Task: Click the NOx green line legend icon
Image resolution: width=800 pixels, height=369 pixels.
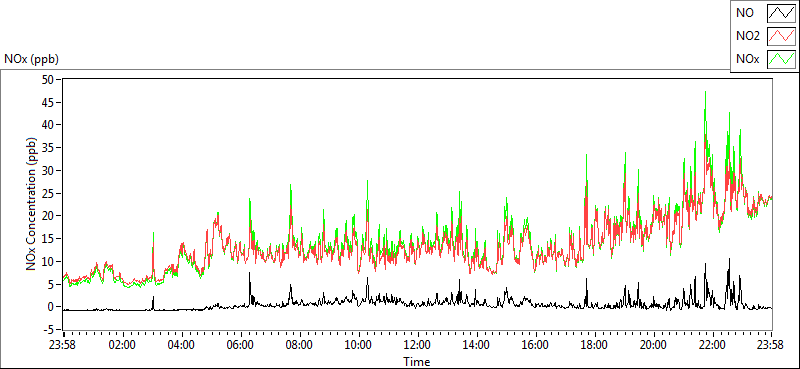Action: [x=781, y=59]
